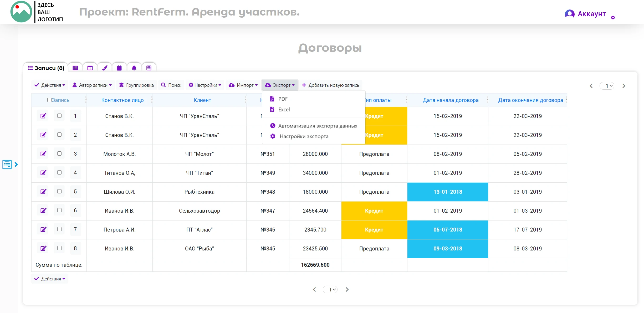Open the paintbrush styling tab
644x313 pixels.
point(105,68)
